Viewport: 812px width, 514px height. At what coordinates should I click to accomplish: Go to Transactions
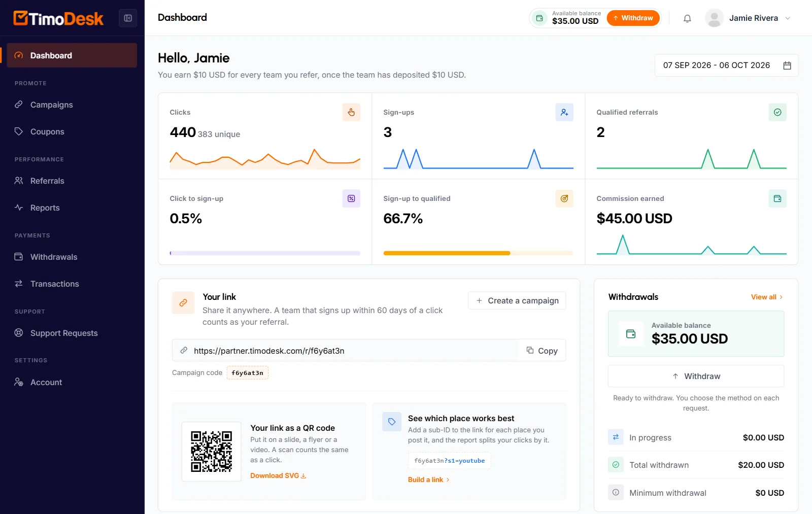point(72,284)
